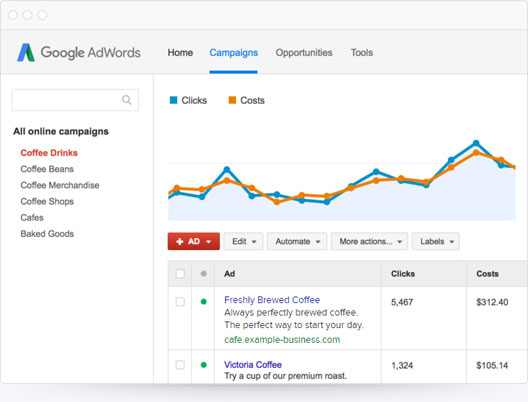
Task: Click 'Always perfectly brewed coffee.' ad text
Action: point(291,312)
